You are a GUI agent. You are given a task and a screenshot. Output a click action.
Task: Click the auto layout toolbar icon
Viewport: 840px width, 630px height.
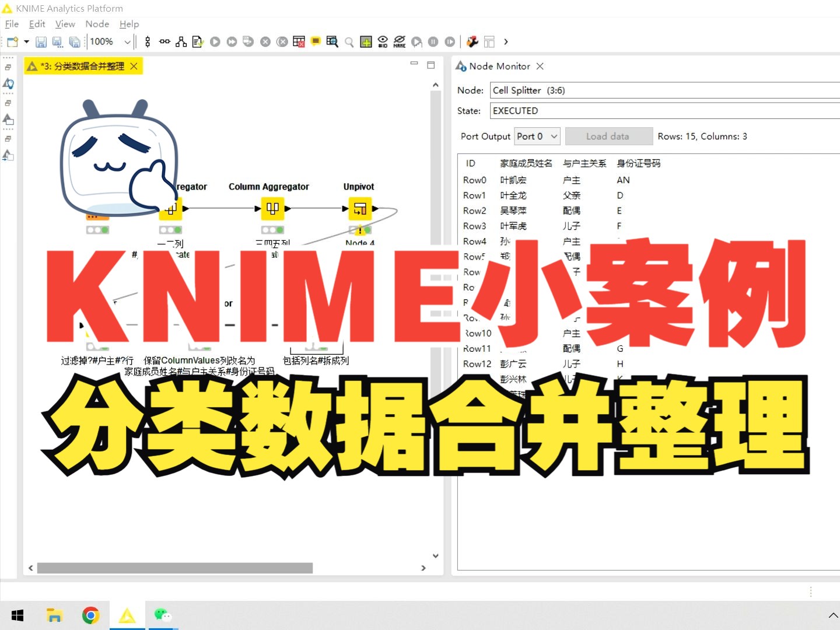pos(181,41)
